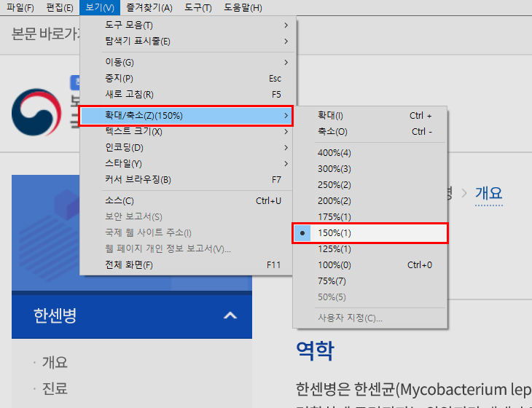Open the 파일(F) menu
The image size is (532, 408).
pos(20,8)
